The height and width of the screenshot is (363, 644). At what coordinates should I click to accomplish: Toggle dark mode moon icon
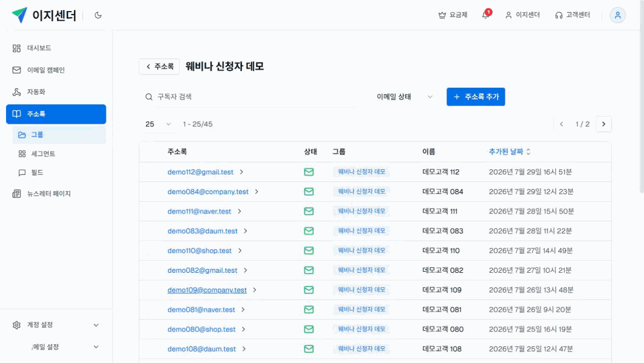point(98,15)
